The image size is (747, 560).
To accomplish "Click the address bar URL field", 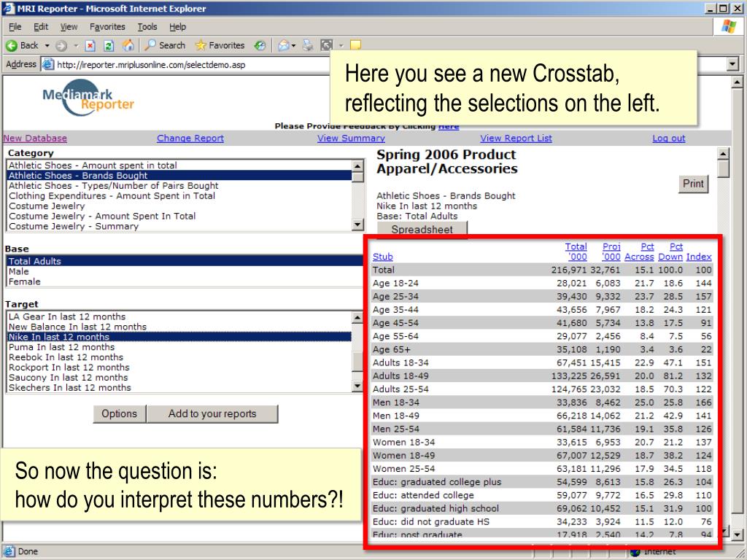I will pyautogui.click(x=190, y=64).
